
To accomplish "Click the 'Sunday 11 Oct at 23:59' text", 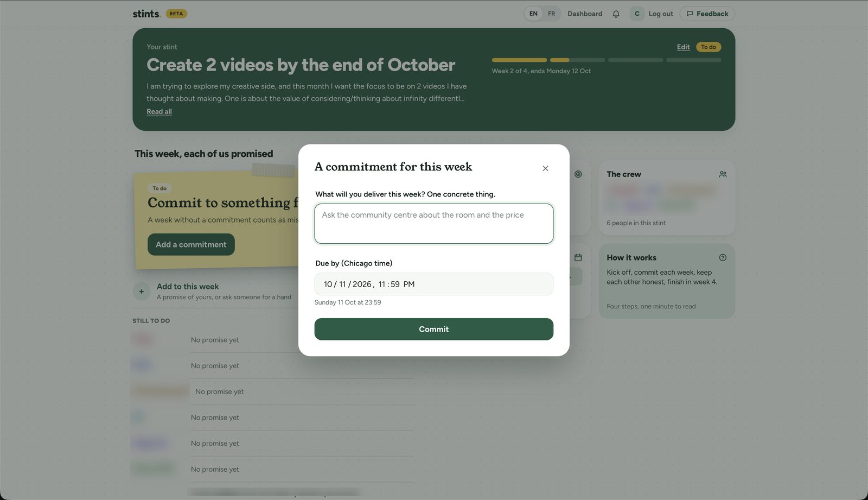I will (348, 302).
